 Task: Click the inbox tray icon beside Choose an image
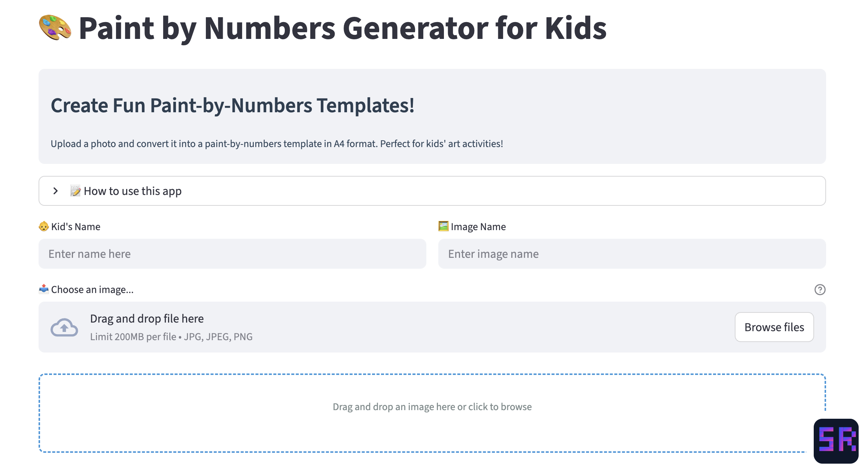pyautogui.click(x=44, y=289)
